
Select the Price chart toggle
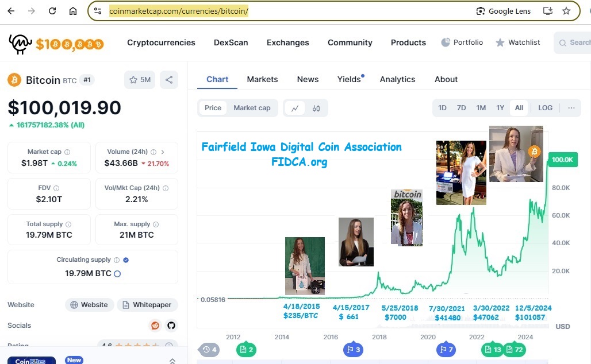tap(213, 108)
